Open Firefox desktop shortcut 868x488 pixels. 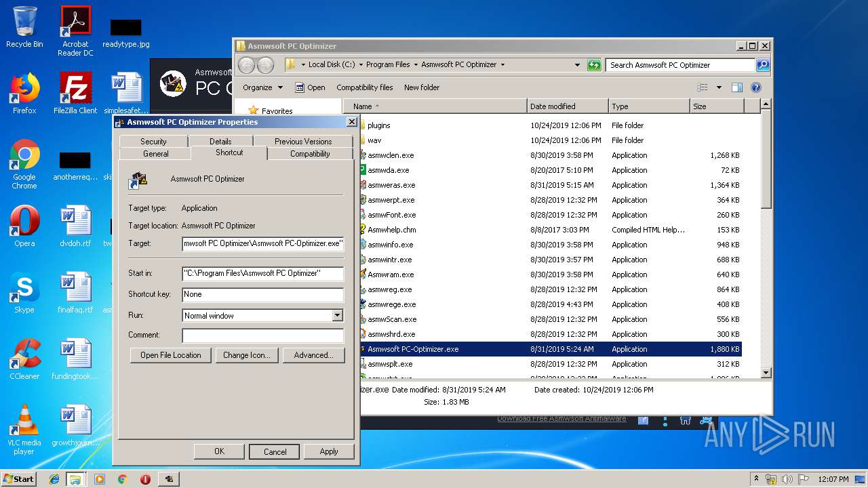[x=24, y=94]
